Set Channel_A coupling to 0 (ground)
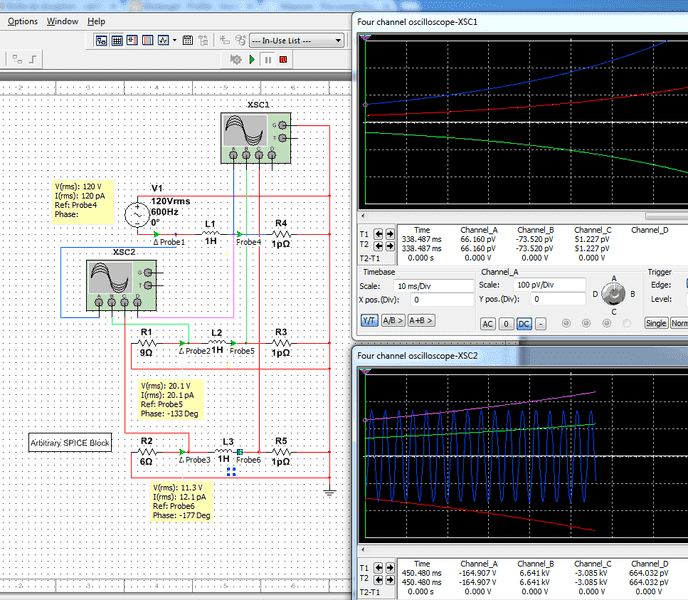 (x=506, y=324)
